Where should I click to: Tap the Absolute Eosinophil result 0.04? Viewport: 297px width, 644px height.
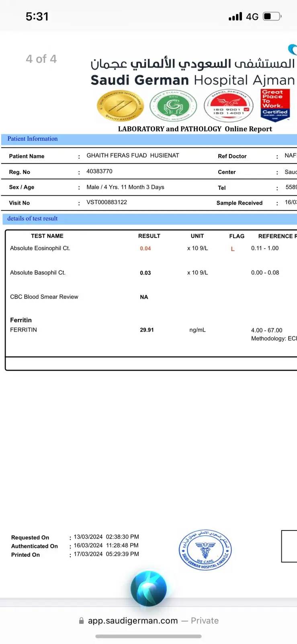[145, 248]
